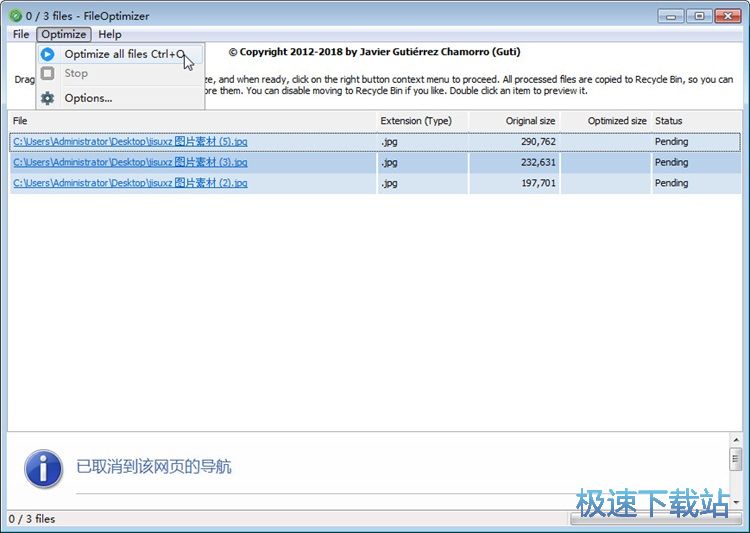Open the File menu
The height and width of the screenshot is (533, 750).
21,34
